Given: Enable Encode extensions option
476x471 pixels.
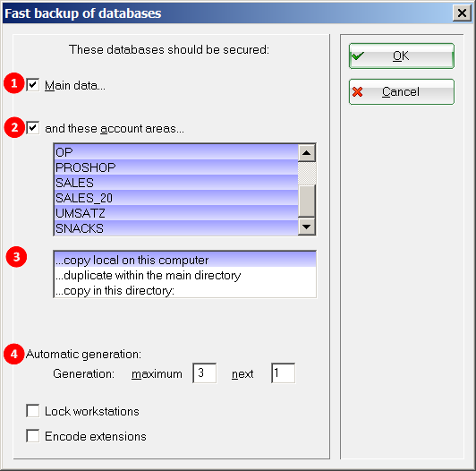Looking at the screenshot, I should [32, 436].
